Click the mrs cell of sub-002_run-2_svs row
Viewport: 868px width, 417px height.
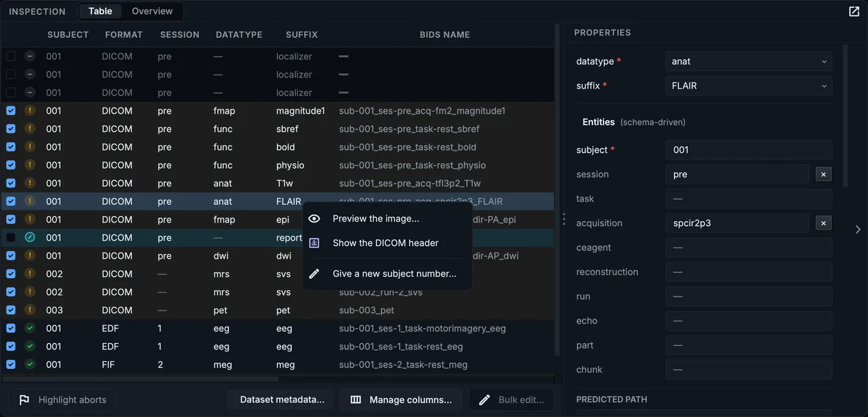click(221, 292)
